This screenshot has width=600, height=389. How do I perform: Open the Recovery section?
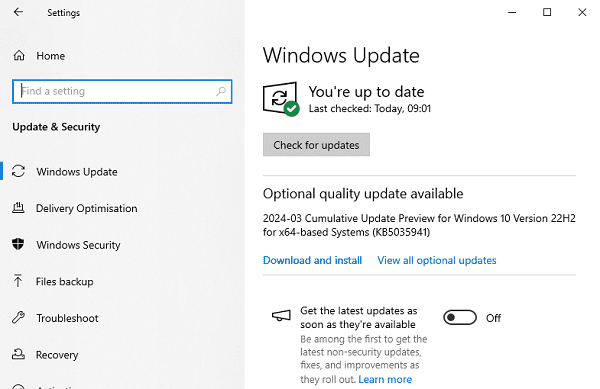coord(57,355)
